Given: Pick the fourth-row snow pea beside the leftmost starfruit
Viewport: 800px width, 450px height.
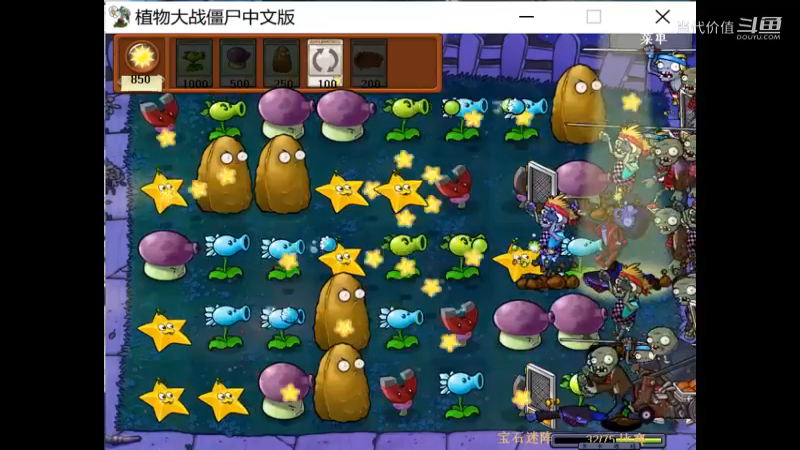Looking at the screenshot, I should 227,327.
